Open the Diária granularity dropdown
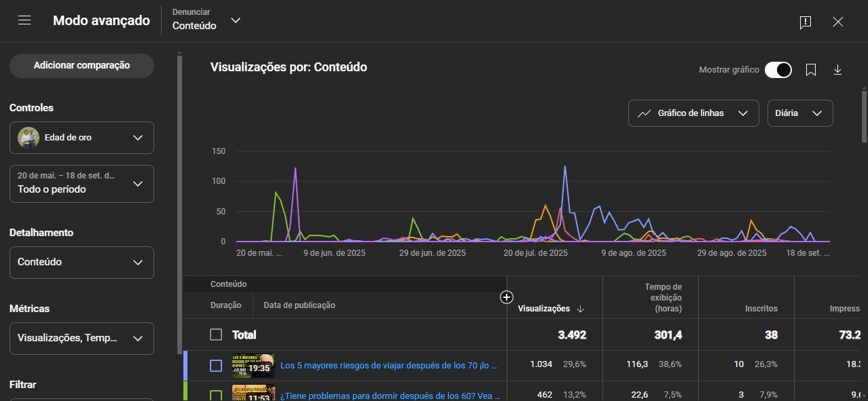 pos(800,113)
